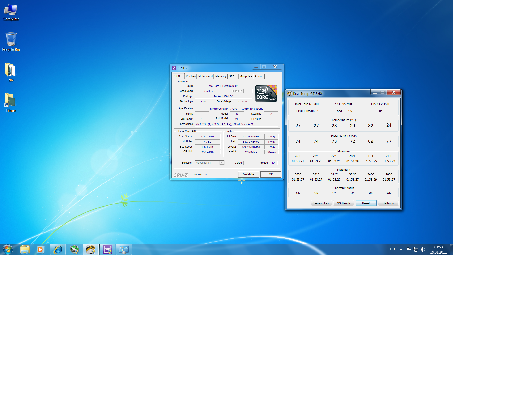
Task: Open Windows Explorer from taskbar
Action: coord(25,250)
